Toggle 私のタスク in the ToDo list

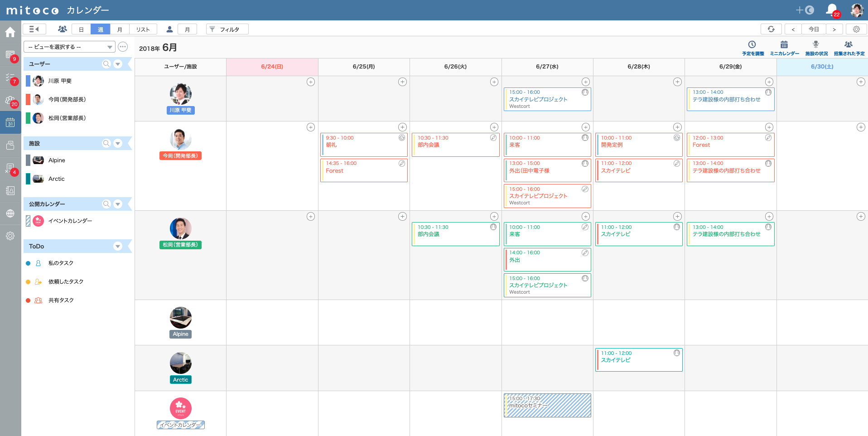point(28,263)
